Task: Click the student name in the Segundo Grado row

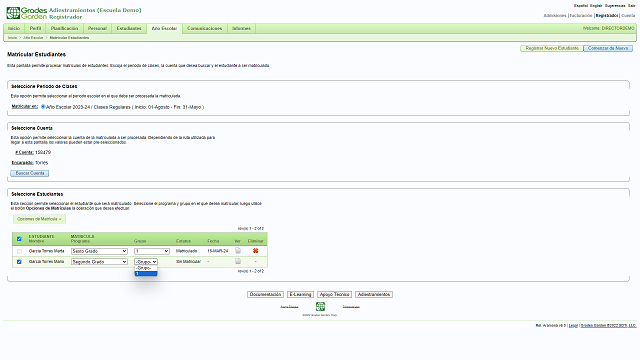Action: (x=47, y=262)
